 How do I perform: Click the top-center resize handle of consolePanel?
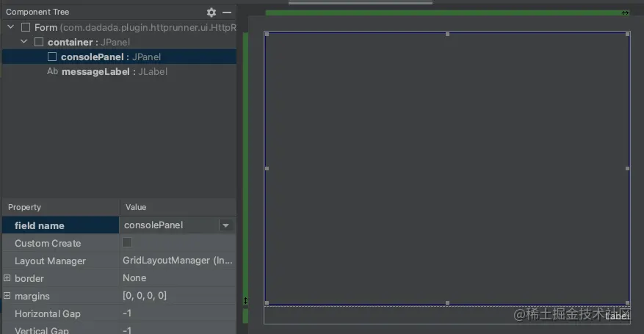pyautogui.click(x=448, y=34)
